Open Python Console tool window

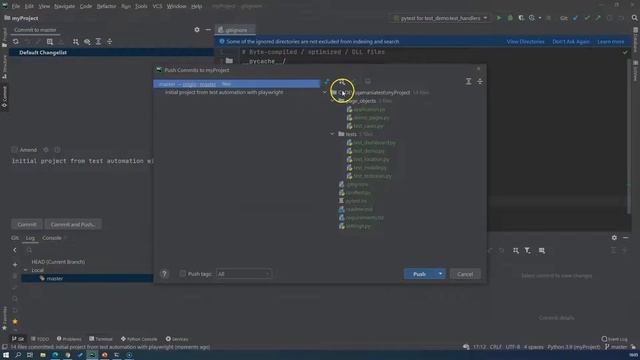pyautogui.click(x=139, y=339)
